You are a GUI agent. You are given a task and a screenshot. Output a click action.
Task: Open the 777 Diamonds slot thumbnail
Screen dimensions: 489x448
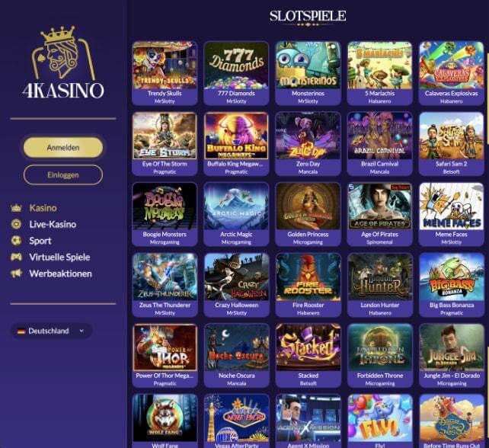point(236,73)
